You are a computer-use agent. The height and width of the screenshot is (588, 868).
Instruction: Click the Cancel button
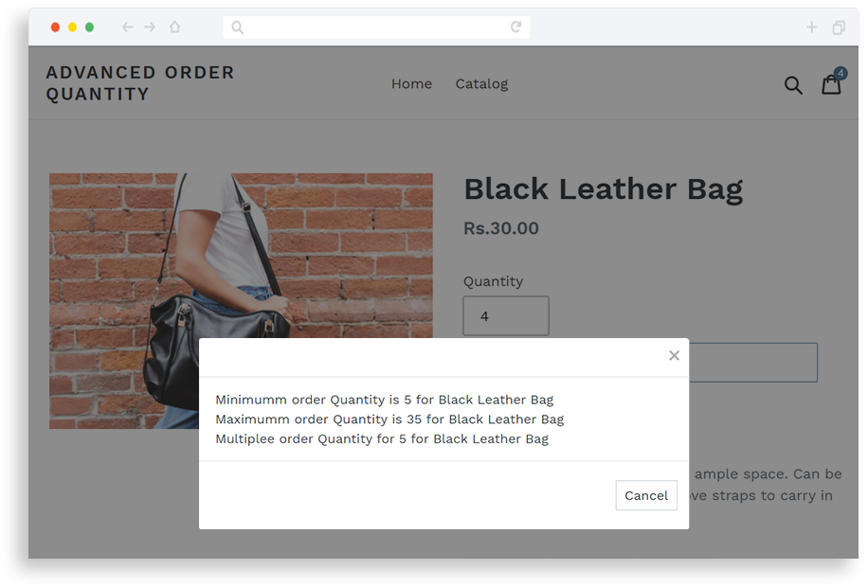coord(646,495)
